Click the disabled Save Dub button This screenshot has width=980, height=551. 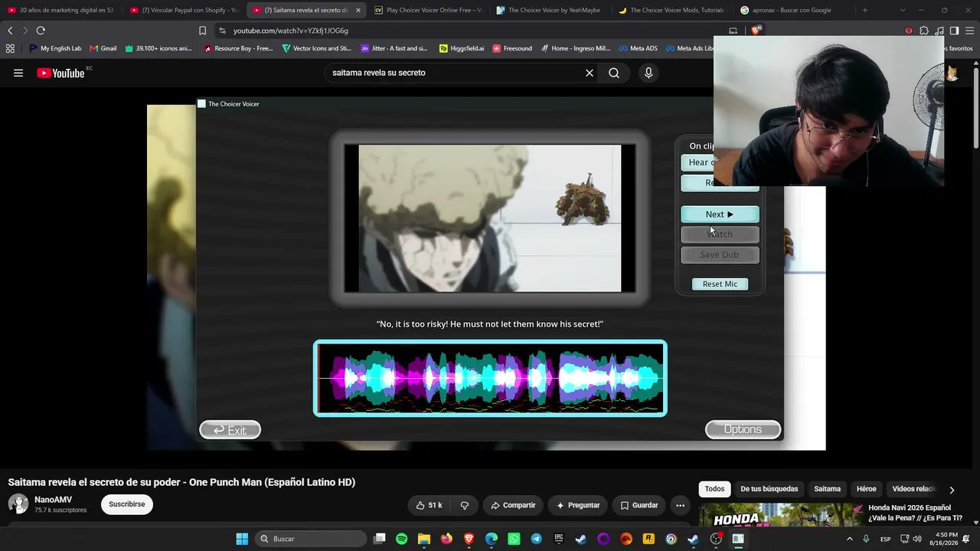coord(720,255)
